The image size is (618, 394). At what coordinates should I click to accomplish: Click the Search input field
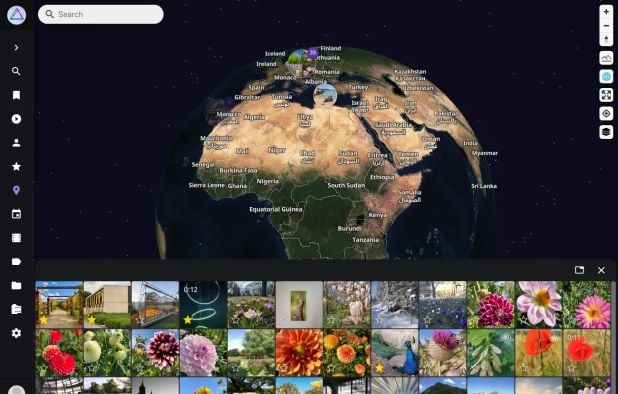pos(101,14)
